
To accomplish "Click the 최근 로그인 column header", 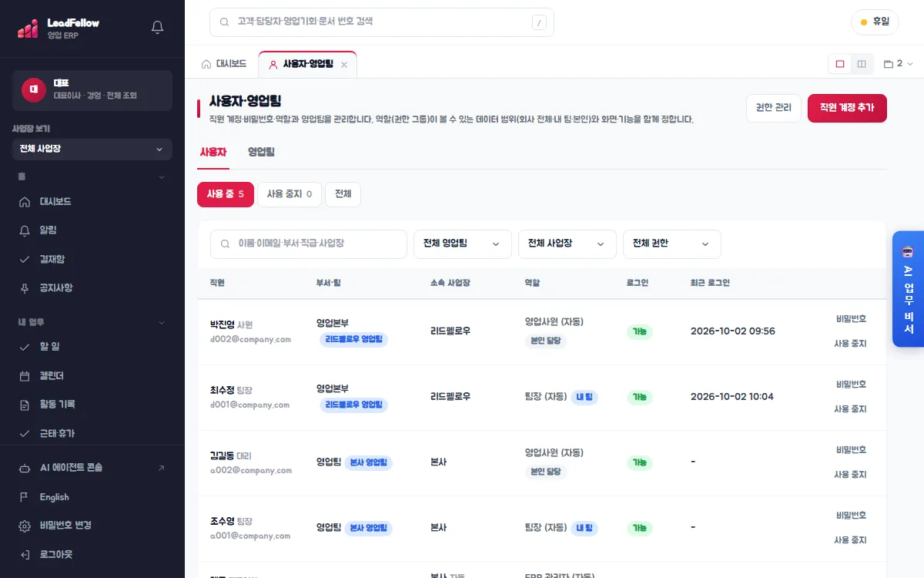I will point(710,283).
